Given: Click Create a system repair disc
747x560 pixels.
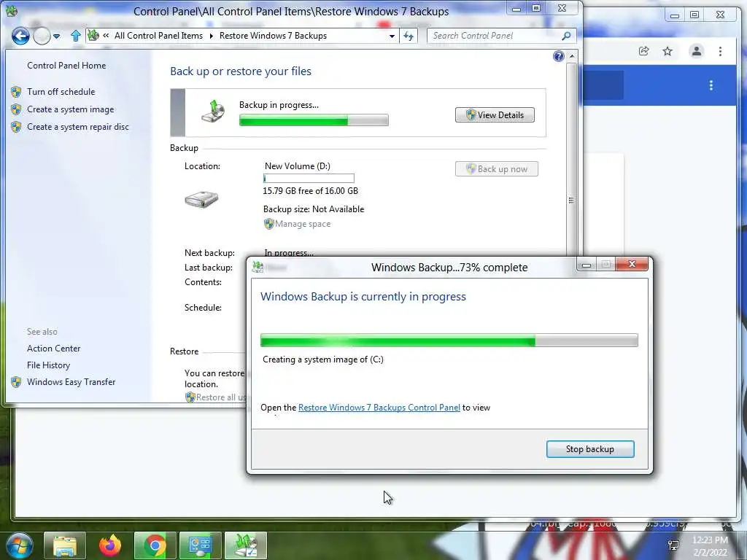Looking at the screenshot, I should 77,127.
